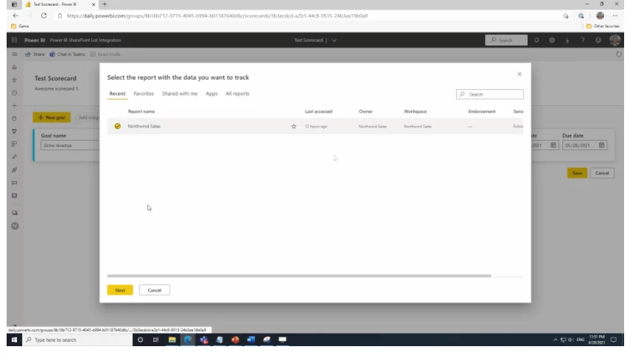The width and height of the screenshot is (644, 355).
Task: Click the dialog report Search field
Action: coord(489,94)
